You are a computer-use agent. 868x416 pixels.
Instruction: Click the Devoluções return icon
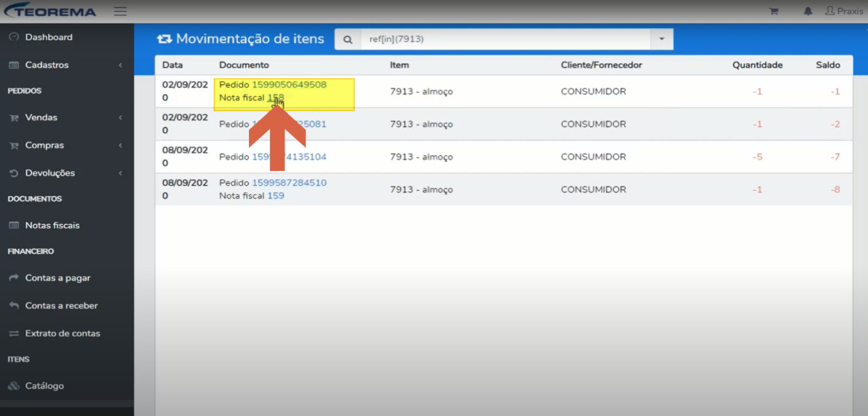tap(14, 173)
